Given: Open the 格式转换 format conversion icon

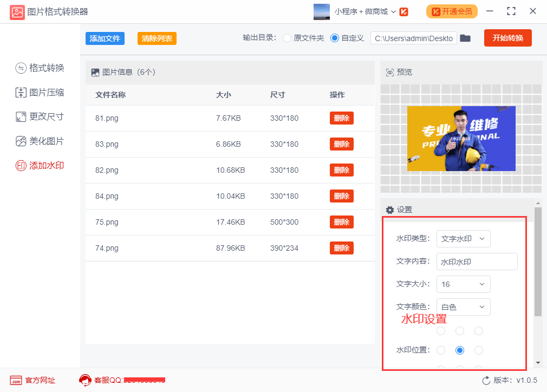Looking at the screenshot, I should click(x=21, y=68).
